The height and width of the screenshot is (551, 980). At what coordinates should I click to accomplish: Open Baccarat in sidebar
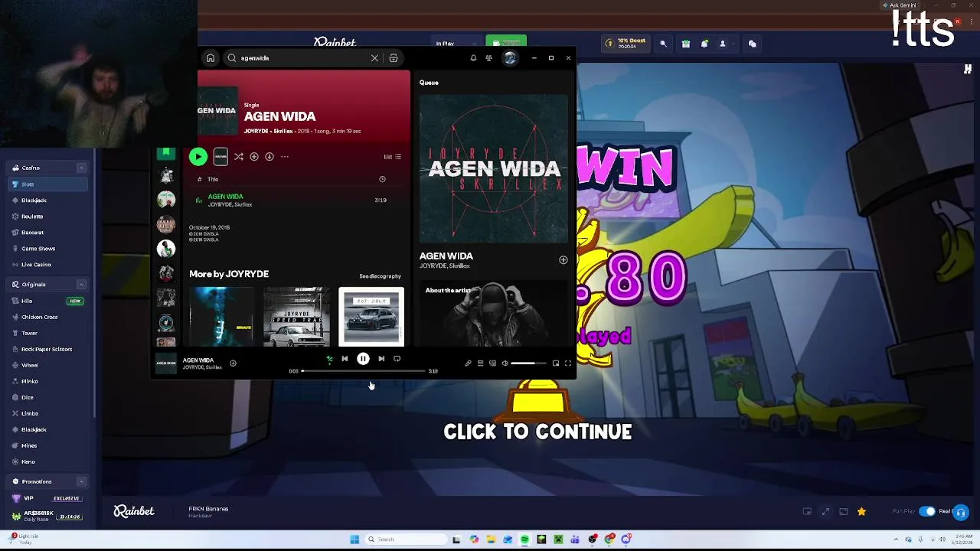(32, 233)
